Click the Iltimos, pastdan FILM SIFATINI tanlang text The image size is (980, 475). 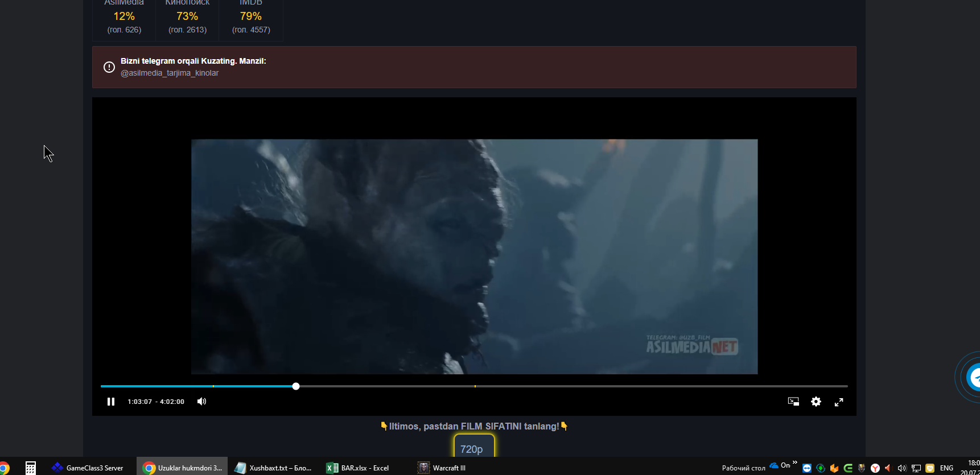tap(474, 426)
